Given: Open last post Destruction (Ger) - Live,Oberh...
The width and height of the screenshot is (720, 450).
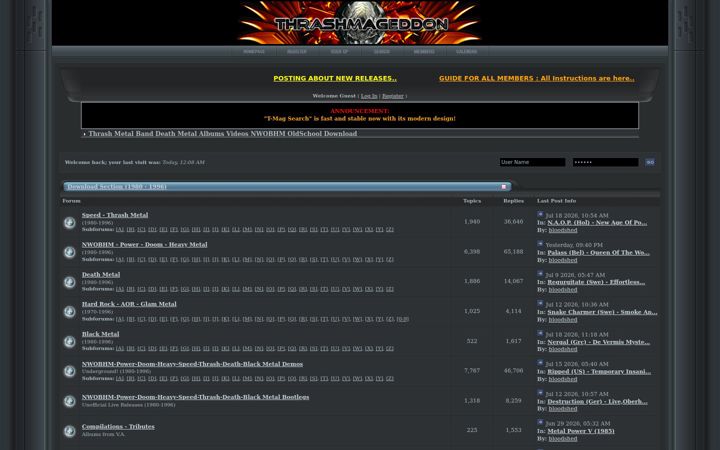Looking at the screenshot, I should 597,402.
